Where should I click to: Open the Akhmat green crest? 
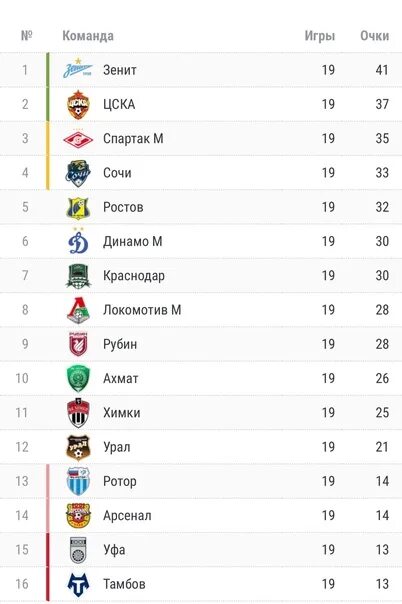pyautogui.click(x=78, y=378)
